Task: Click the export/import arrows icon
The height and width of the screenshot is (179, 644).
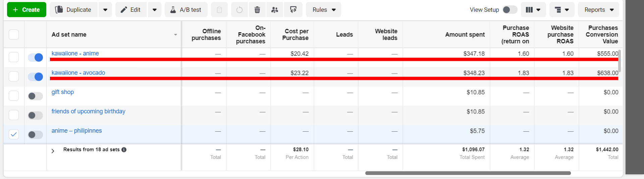Action: tap(293, 10)
